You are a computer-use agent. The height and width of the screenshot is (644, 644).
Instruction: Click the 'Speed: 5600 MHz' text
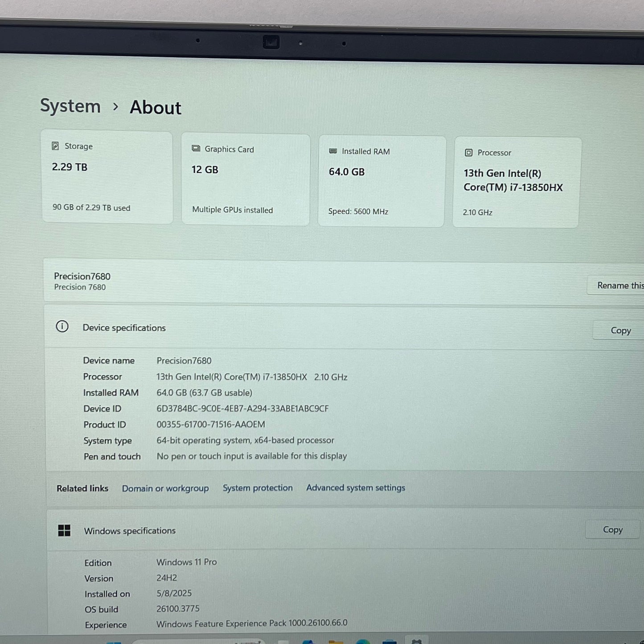click(x=358, y=212)
